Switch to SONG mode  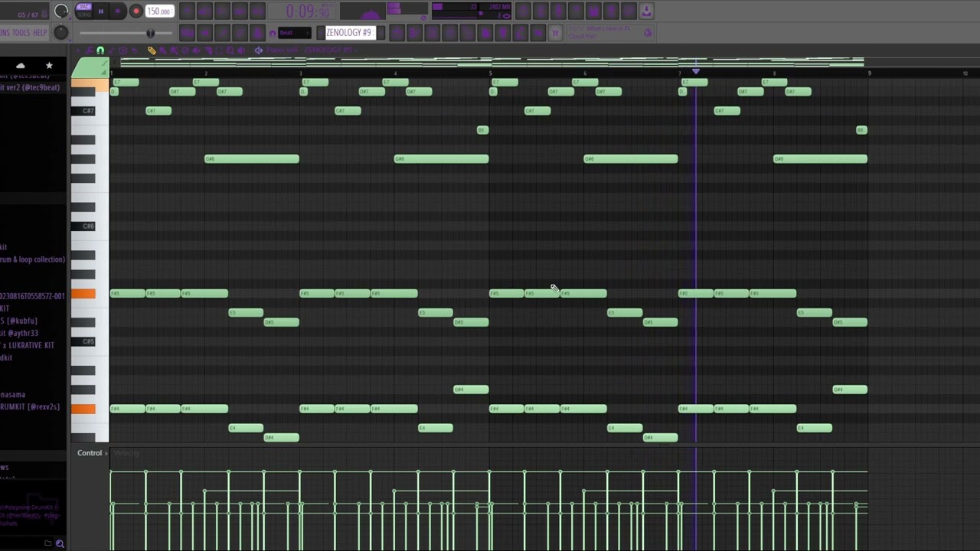(x=83, y=15)
